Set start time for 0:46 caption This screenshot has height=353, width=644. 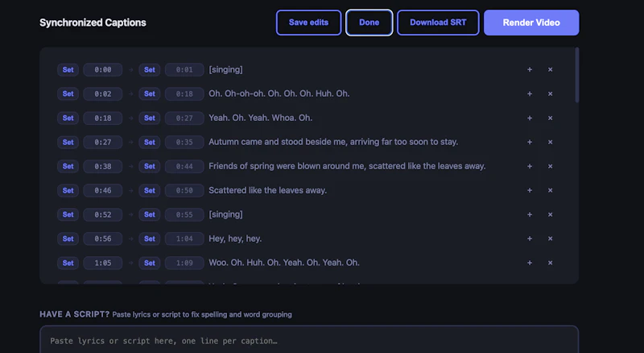68,190
